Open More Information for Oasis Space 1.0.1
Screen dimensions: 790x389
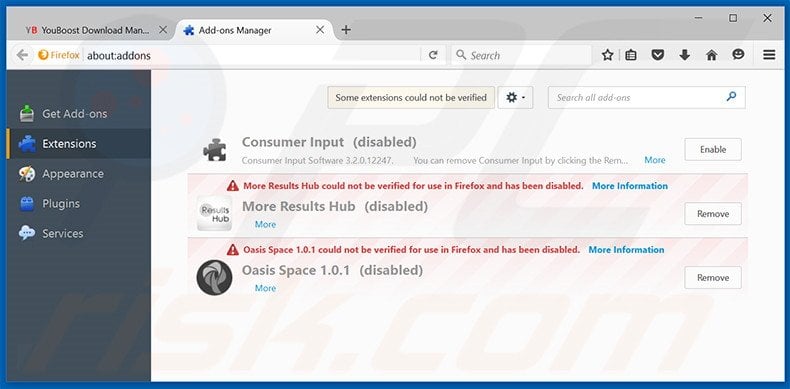click(626, 249)
